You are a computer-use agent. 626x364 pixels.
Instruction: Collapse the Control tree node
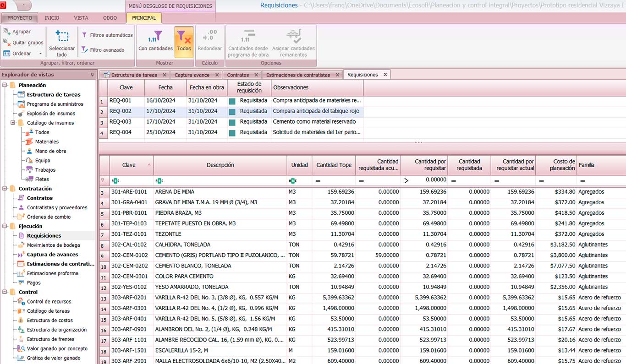pos(5,292)
